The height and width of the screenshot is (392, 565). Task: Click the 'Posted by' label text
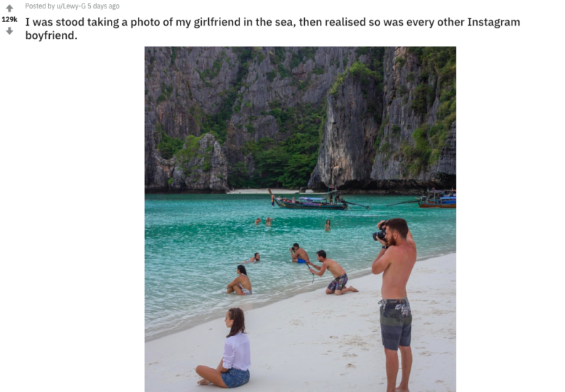pyautogui.click(x=40, y=6)
